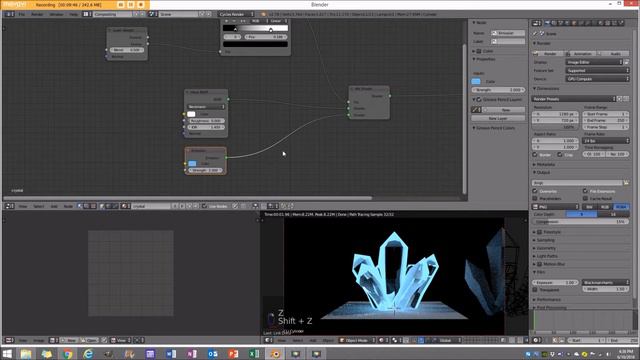Open Chrome from the taskbar
This screenshot has height=360, width=640.
[x=68, y=353]
